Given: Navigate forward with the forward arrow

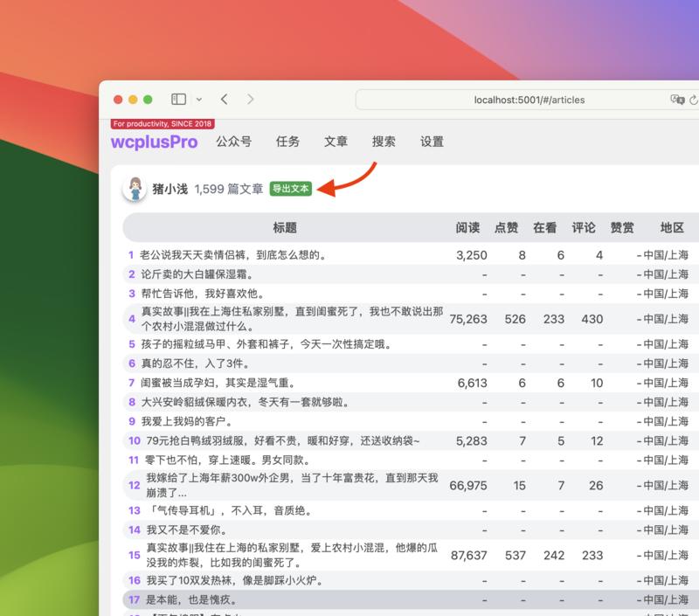Looking at the screenshot, I should 249,99.
